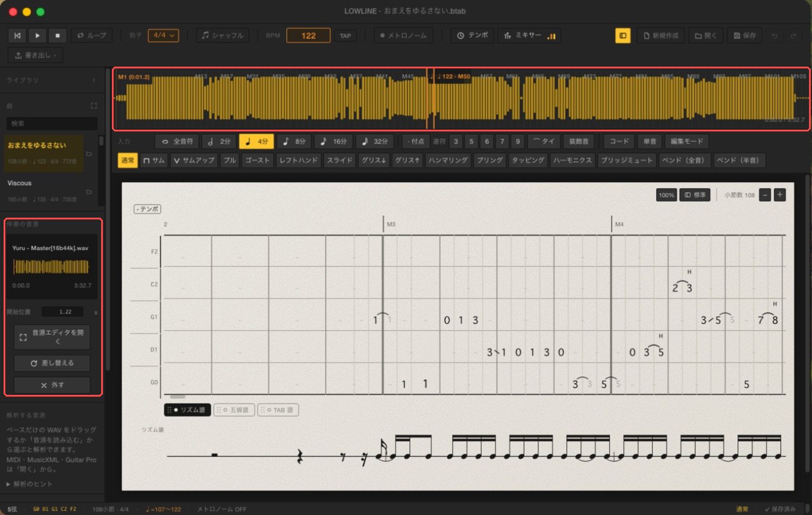
Task: Expand the 解析のヒント disclosure
Action: pyautogui.click(x=30, y=484)
